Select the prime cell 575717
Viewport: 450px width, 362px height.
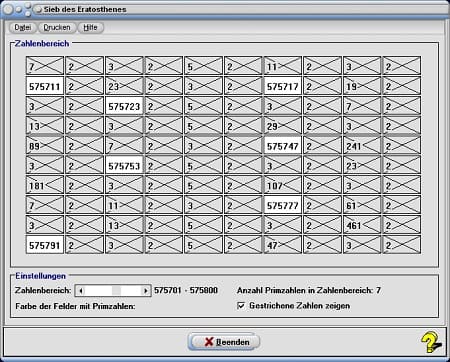click(283, 86)
